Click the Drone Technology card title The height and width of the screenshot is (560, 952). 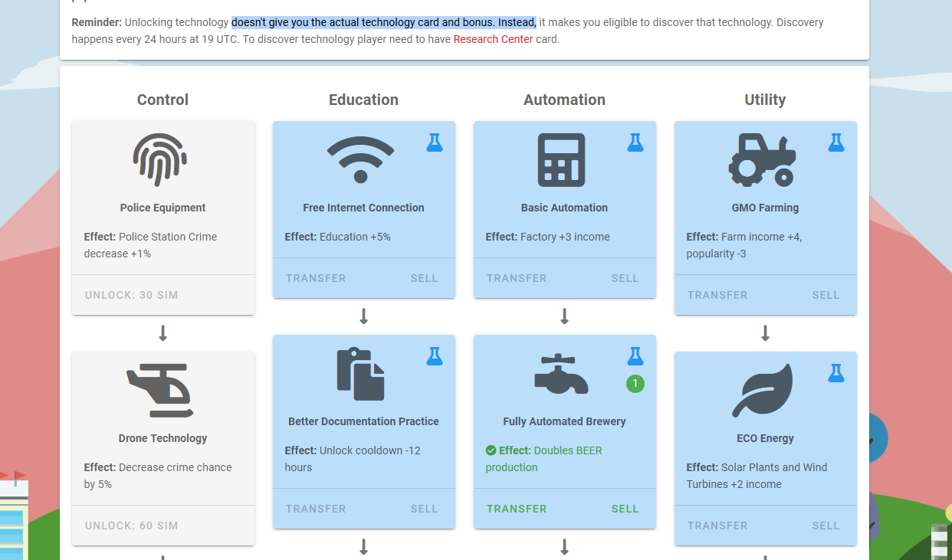[162, 438]
